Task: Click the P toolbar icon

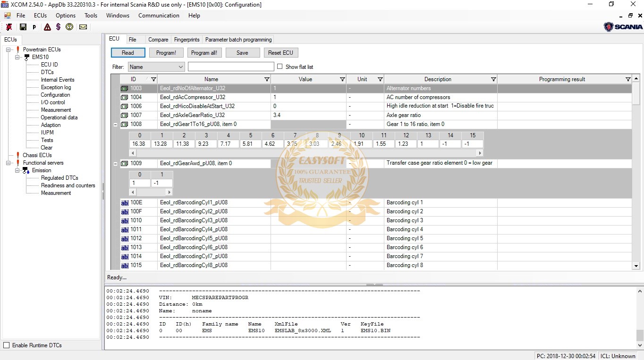Action: tap(34, 27)
